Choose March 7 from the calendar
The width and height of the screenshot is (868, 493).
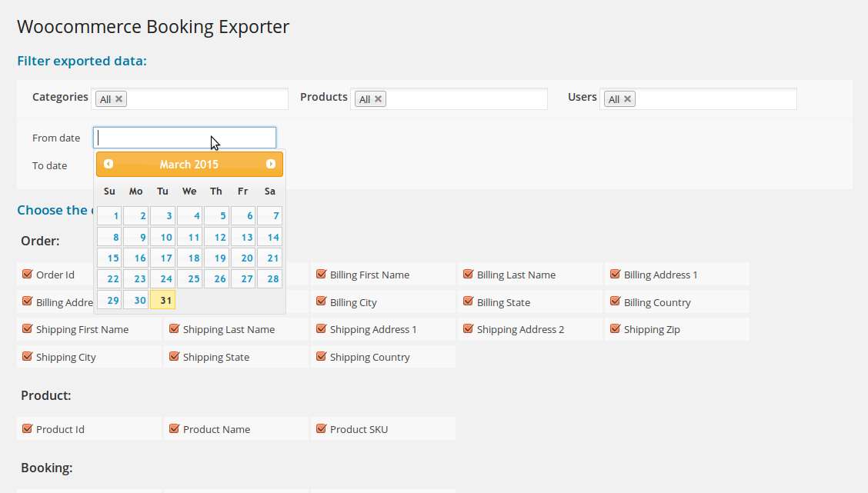tap(269, 216)
